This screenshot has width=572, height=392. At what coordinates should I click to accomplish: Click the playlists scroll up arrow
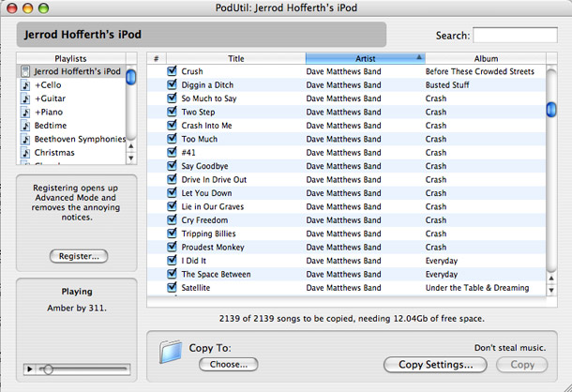(x=131, y=146)
